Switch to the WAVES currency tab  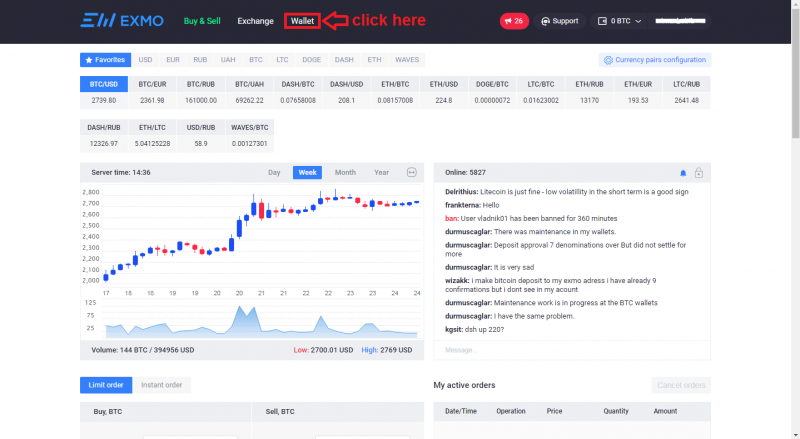pyautogui.click(x=407, y=60)
